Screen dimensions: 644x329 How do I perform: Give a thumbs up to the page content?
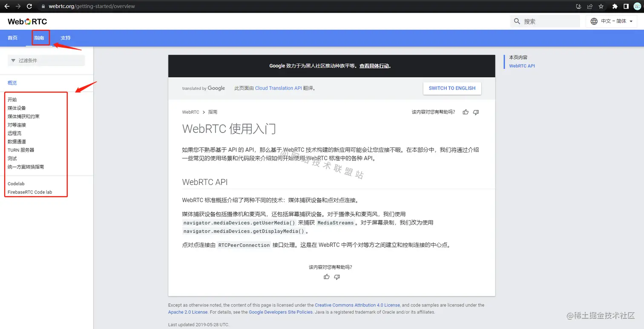(x=465, y=112)
